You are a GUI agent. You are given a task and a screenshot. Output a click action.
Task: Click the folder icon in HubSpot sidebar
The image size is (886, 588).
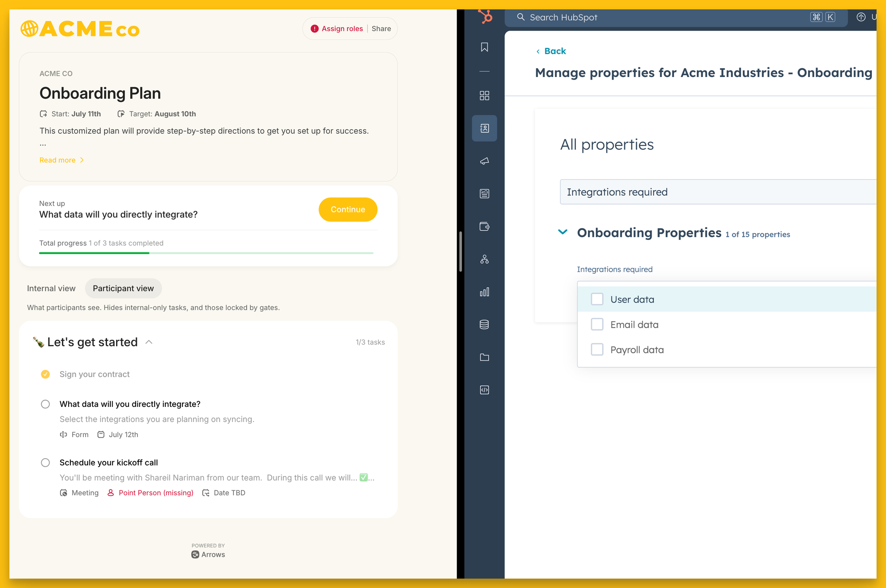point(484,357)
